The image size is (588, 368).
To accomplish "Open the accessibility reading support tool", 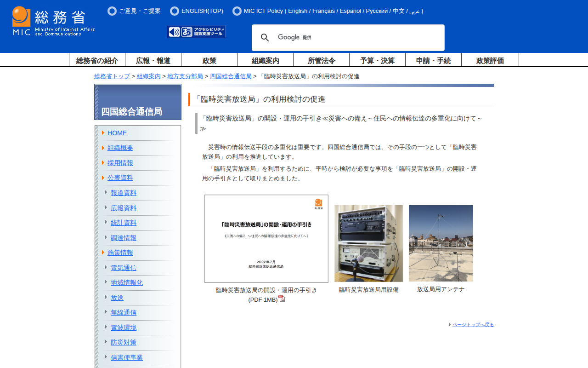I will point(197,32).
